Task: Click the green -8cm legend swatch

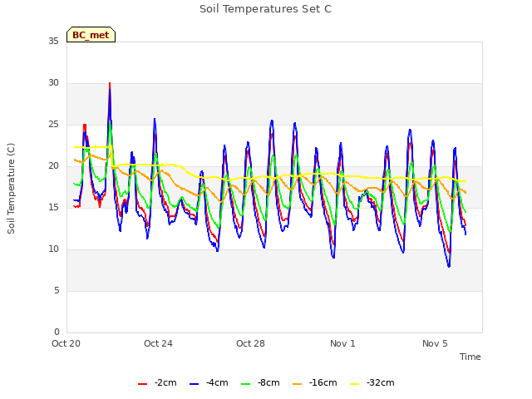Action: [x=246, y=384]
